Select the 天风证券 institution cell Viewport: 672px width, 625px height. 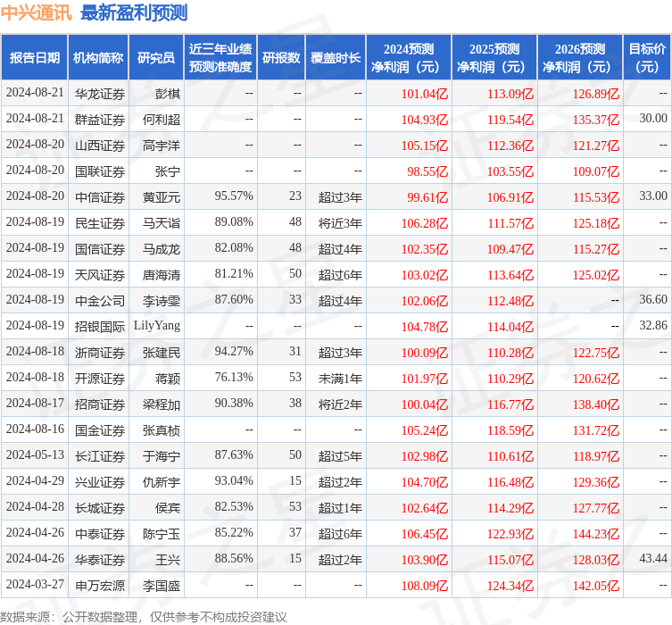pos(99,275)
